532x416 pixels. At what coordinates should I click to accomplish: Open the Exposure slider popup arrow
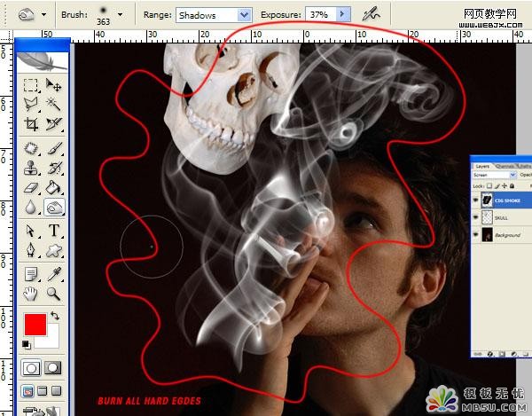point(342,14)
